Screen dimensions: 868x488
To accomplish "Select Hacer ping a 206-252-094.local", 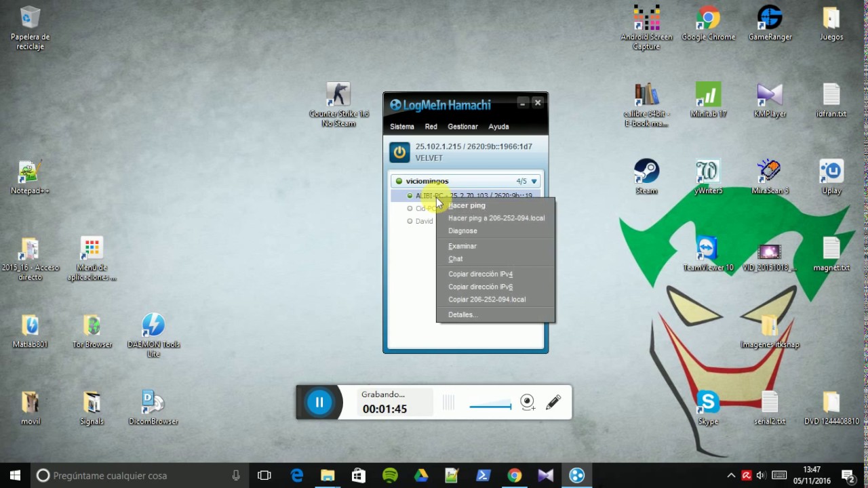I will pos(496,218).
